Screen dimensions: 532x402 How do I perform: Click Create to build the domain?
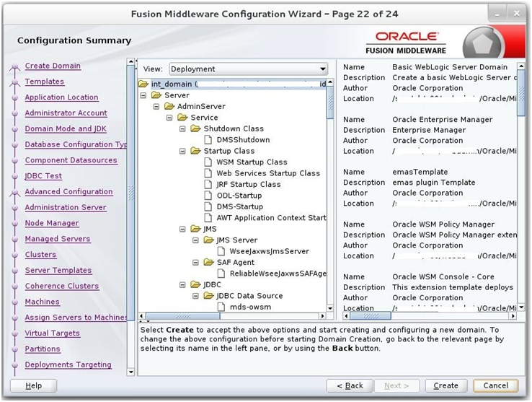click(x=445, y=385)
